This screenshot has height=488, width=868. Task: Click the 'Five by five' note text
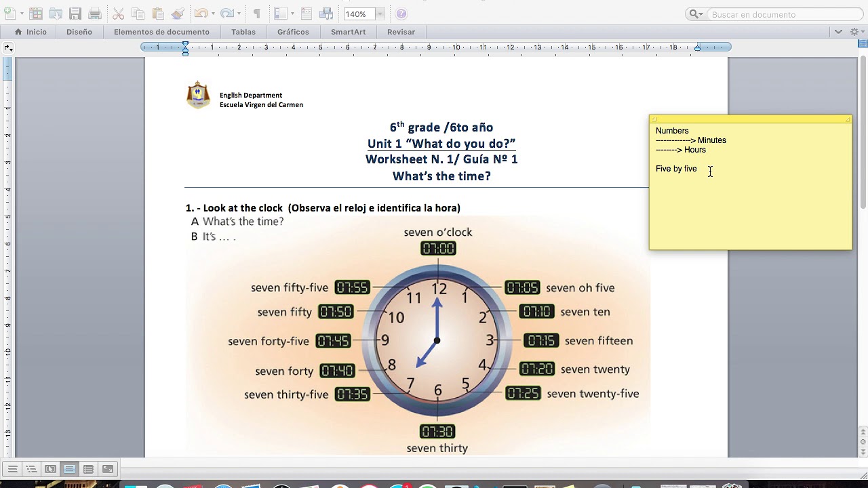676,169
